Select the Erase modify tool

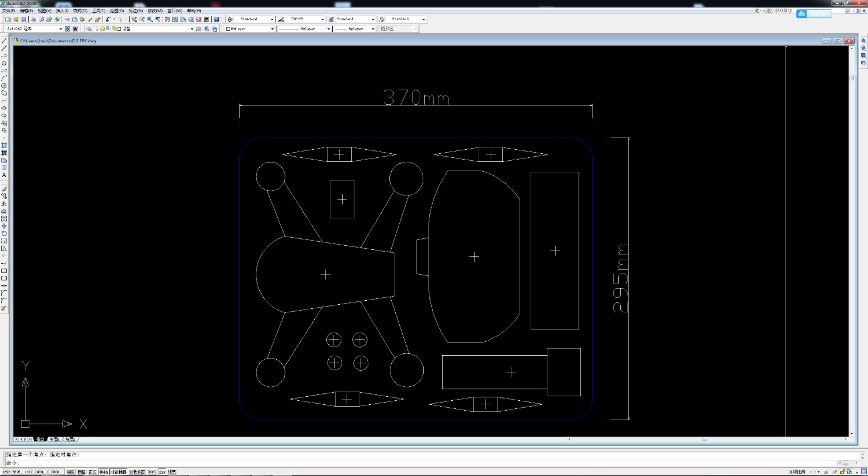coord(4,189)
